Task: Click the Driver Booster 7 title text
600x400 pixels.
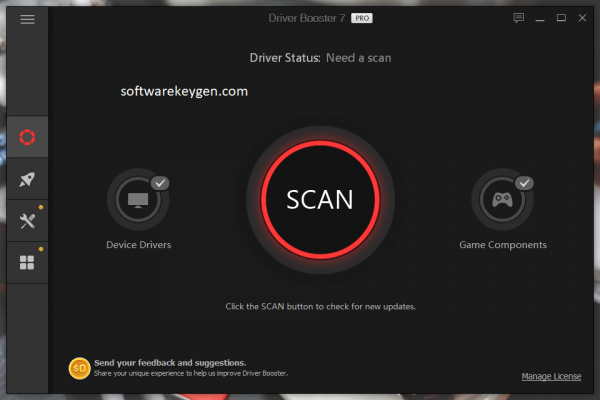Action: 307,18
